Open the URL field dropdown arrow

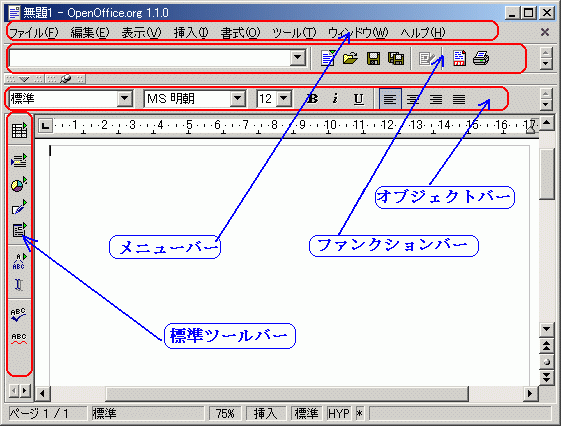(297, 58)
